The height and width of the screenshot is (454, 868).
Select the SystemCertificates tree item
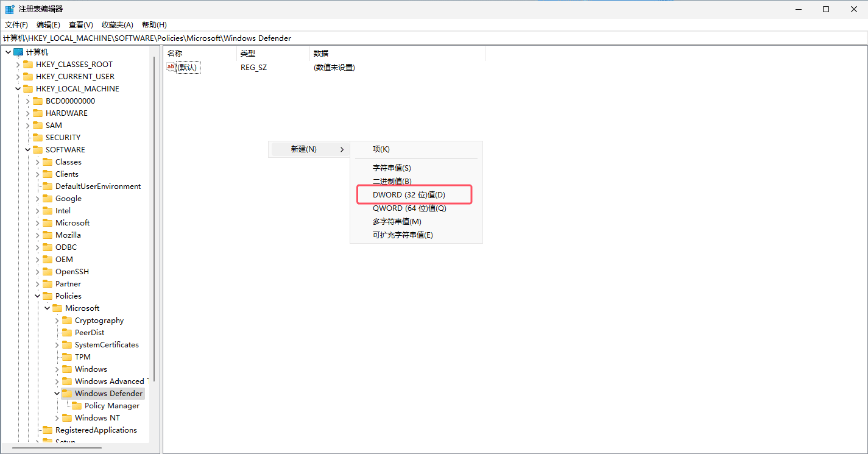(x=107, y=345)
